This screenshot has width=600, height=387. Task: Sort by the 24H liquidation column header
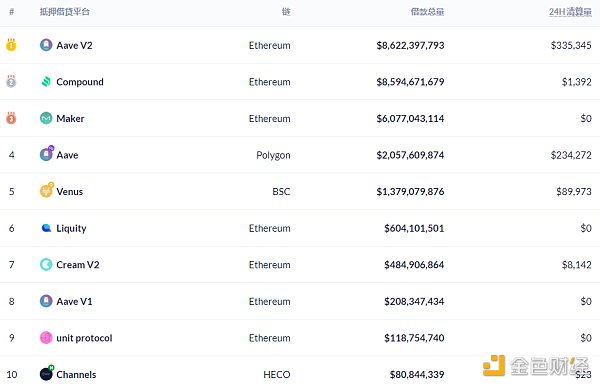click(570, 12)
